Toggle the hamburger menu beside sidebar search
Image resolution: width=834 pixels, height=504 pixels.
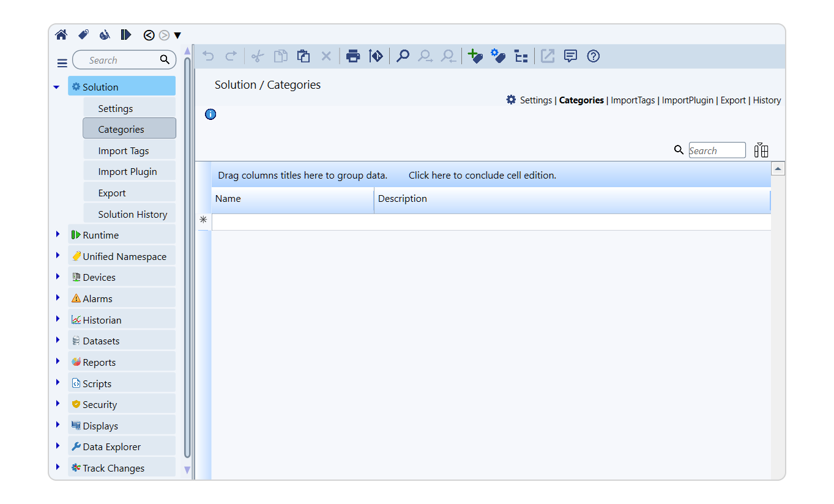pos(62,63)
